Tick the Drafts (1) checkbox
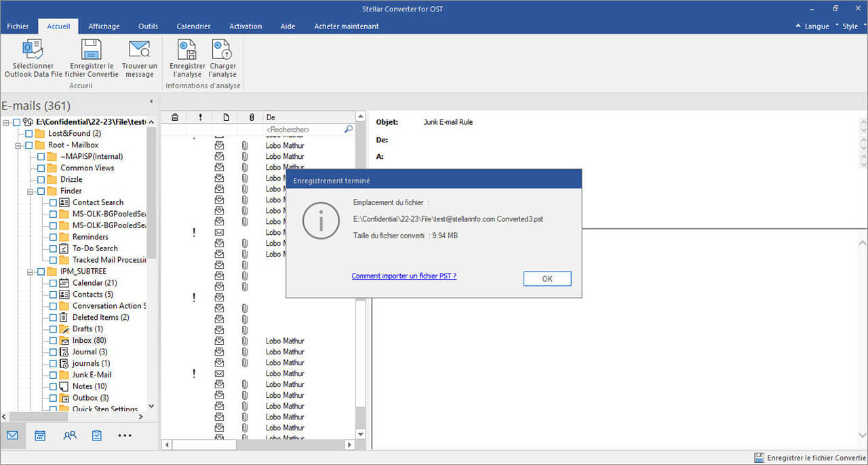The width and height of the screenshot is (868, 465). tap(53, 329)
